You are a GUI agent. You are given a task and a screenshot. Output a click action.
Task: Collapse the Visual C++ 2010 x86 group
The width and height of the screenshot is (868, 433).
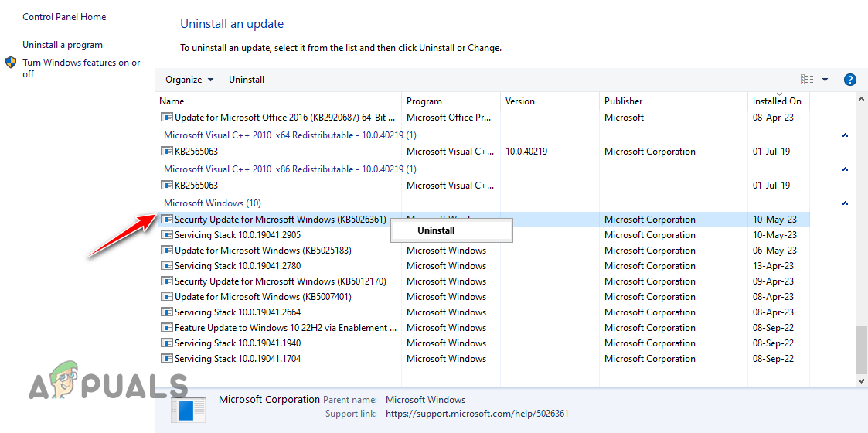tap(845, 169)
